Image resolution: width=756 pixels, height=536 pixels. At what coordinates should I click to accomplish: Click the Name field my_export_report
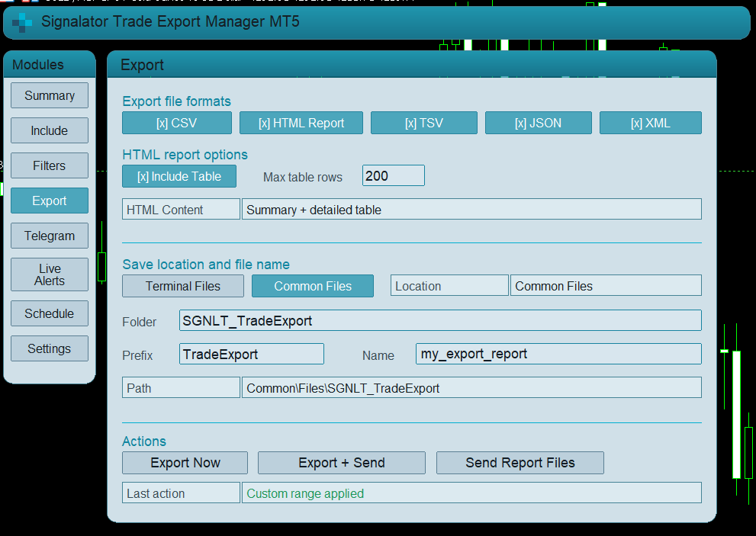pyautogui.click(x=558, y=355)
